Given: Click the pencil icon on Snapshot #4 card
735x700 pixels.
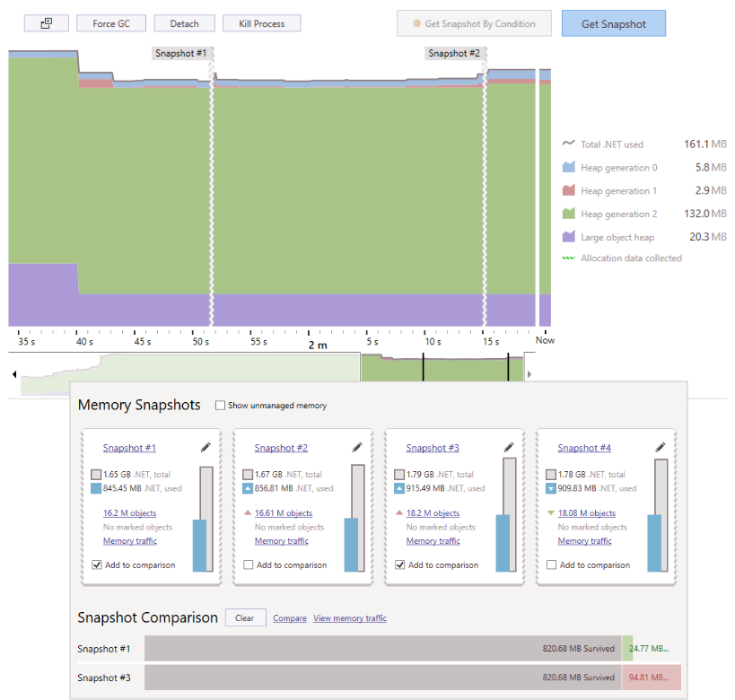Looking at the screenshot, I should tap(661, 446).
